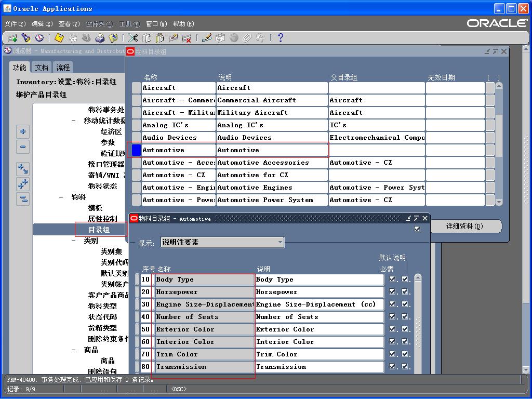Click the Edit Field pencil icon
The width and height of the screenshot is (532, 399).
coord(207,38)
